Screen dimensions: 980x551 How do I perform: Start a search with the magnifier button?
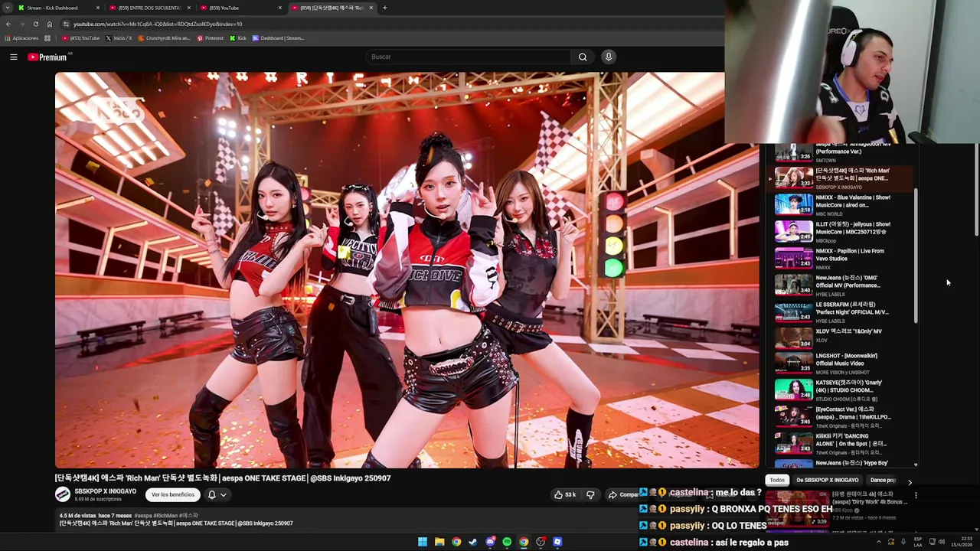pyautogui.click(x=583, y=57)
